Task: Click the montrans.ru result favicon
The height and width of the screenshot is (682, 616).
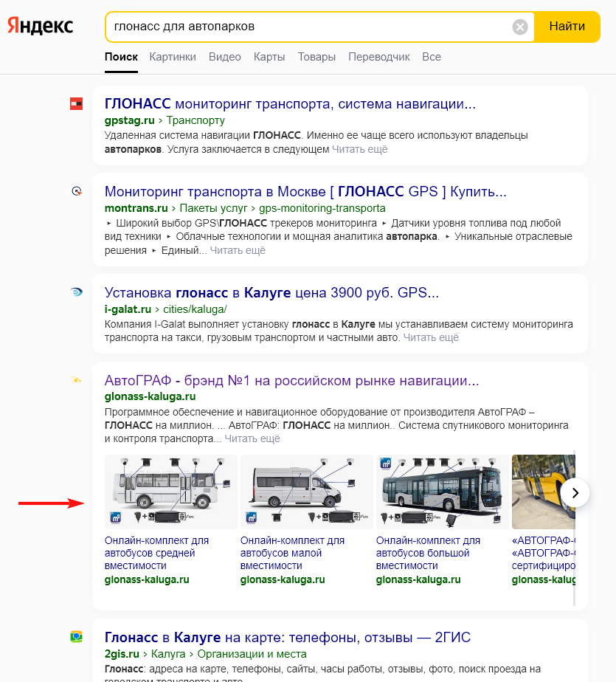Action: point(76,190)
